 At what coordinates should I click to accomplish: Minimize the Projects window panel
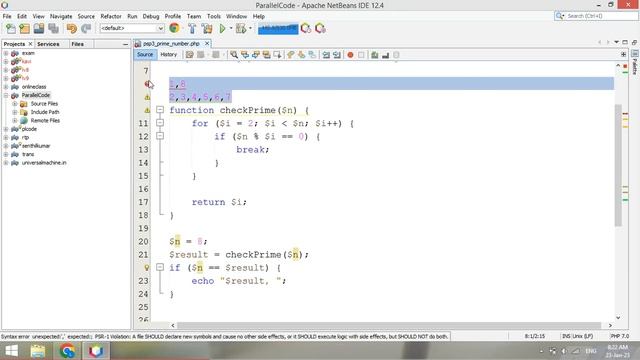click(x=125, y=44)
